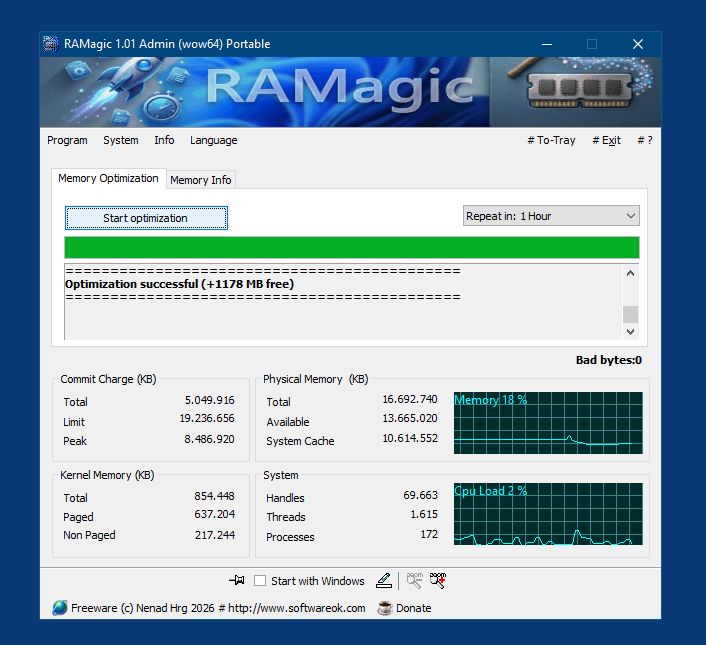The width and height of the screenshot is (706, 645).
Task: Click Commit Charge Limit value 19.236.656
Action: pos(207,419)
